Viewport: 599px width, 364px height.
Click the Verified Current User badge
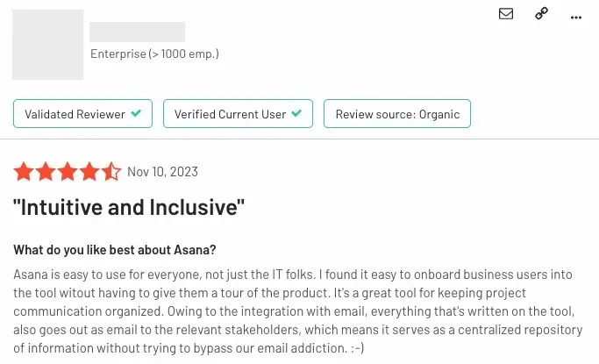pyautogui.click(x=238, y=114)
